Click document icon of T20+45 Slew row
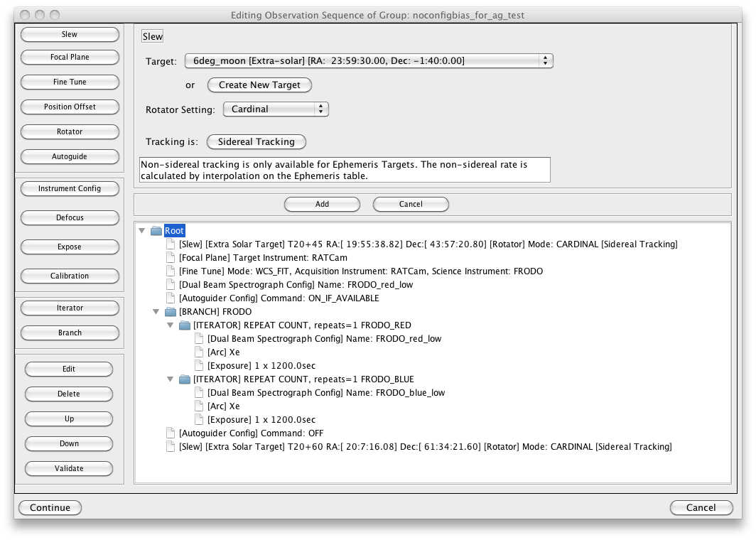 click(x=171, y=244)
